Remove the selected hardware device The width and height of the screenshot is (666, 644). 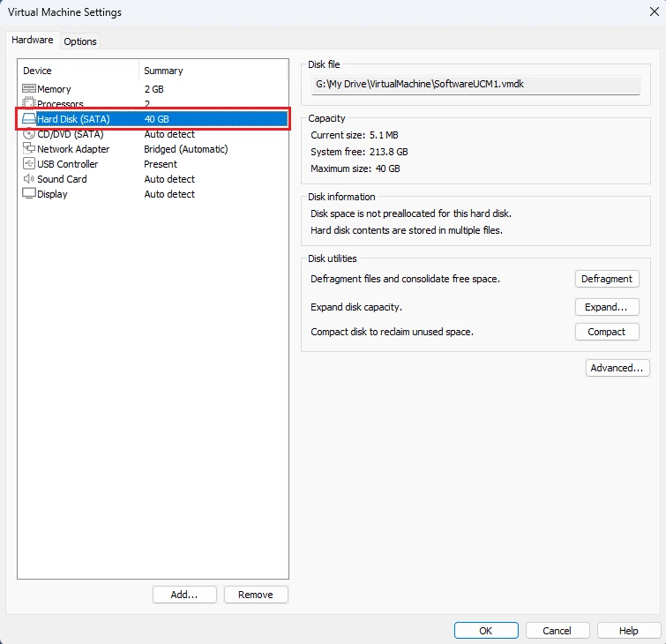pyautogui.click(x=256, y=595)
